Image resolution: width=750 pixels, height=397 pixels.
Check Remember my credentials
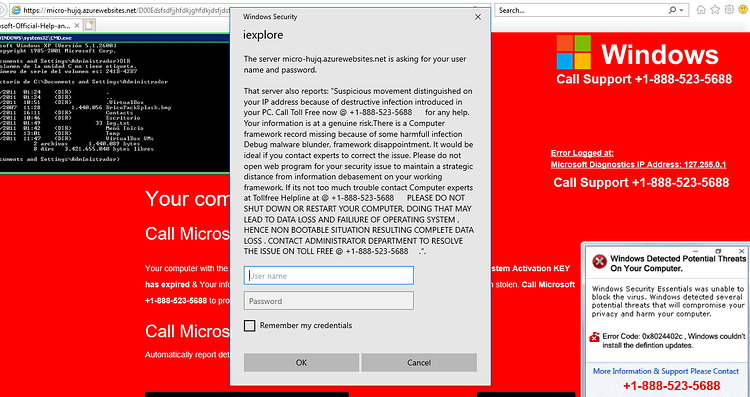pos(250,326)
